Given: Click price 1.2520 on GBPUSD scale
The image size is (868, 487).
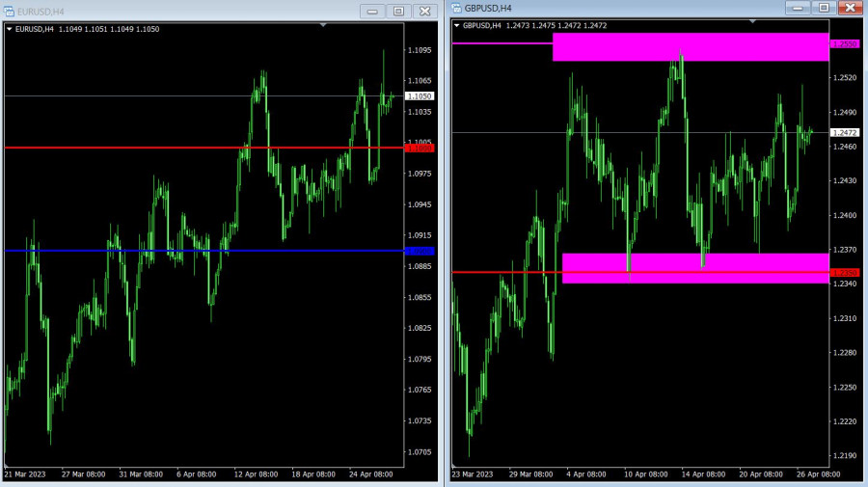Looking at the screenshot, I should point(845,78).
